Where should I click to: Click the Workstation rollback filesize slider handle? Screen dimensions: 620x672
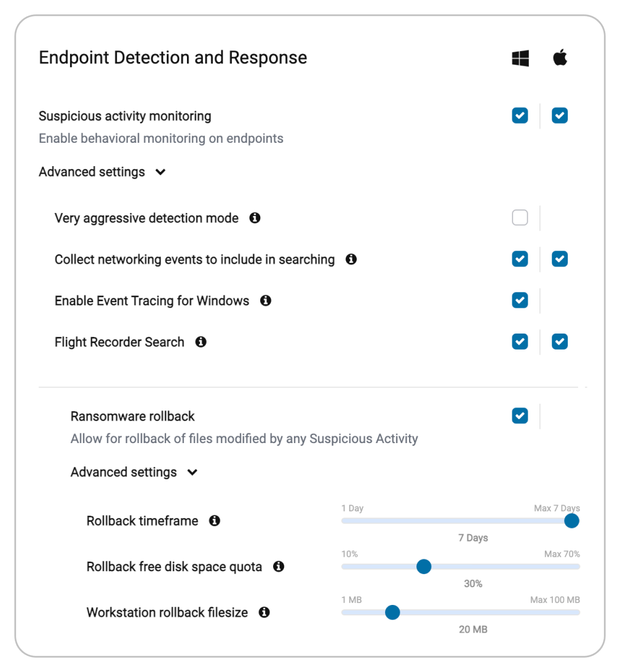tap(392, 612)
